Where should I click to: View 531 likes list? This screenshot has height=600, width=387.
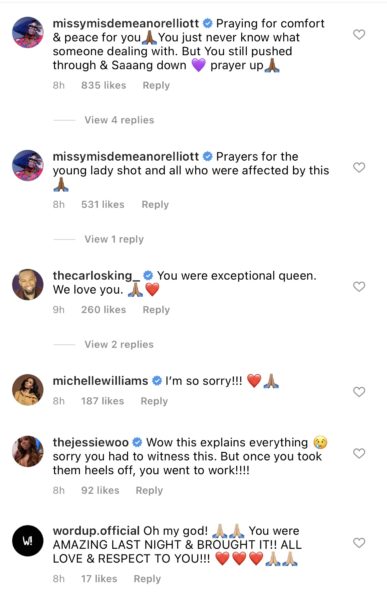pos(103,205)
